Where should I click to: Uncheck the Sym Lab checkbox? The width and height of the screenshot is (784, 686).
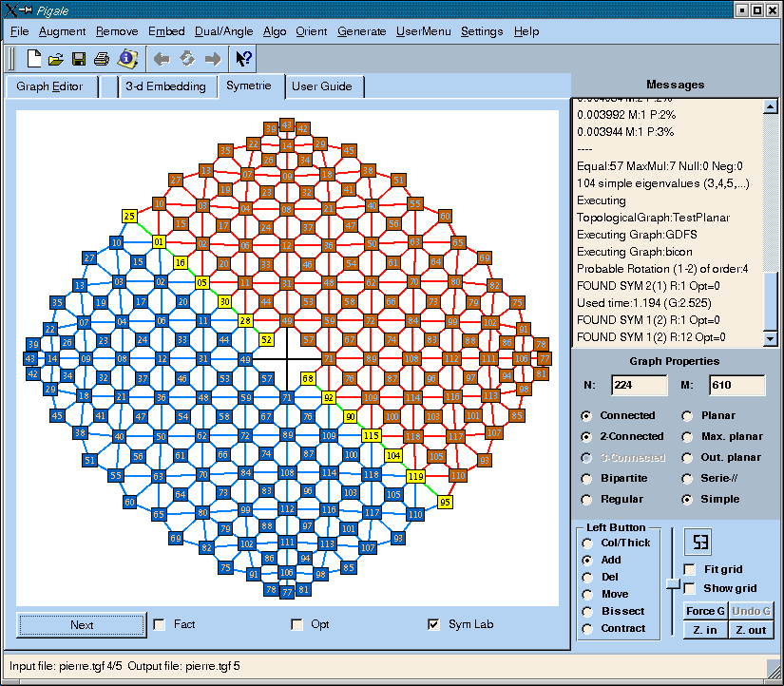[434, 624]
